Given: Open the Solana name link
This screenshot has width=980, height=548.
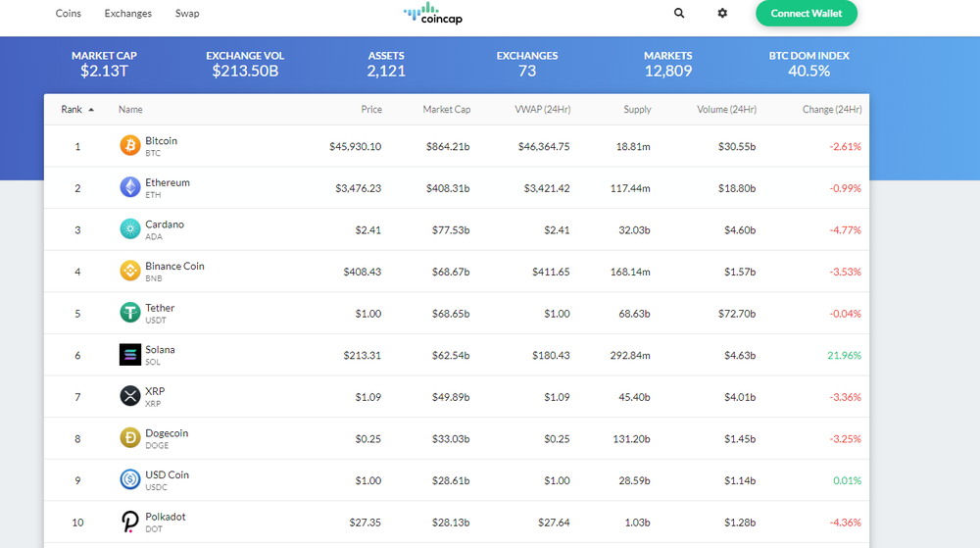Looking at the screenshot, I should 160,350.
